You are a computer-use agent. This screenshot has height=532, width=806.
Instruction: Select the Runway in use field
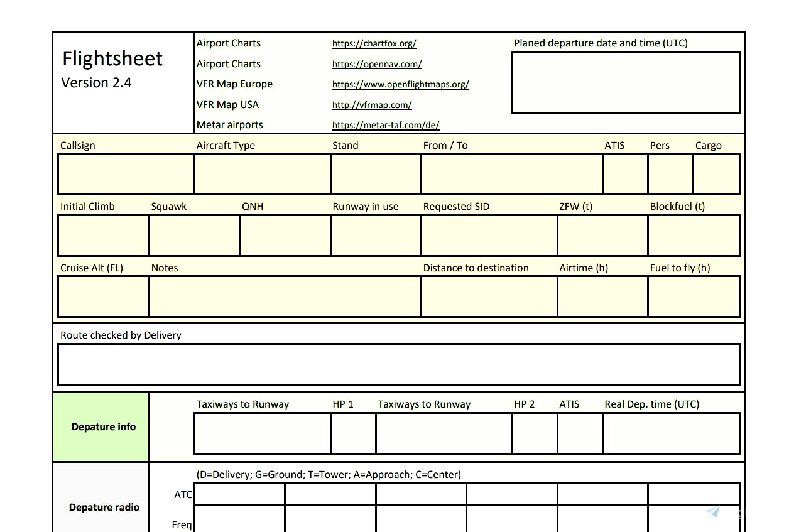coord(375,236)
